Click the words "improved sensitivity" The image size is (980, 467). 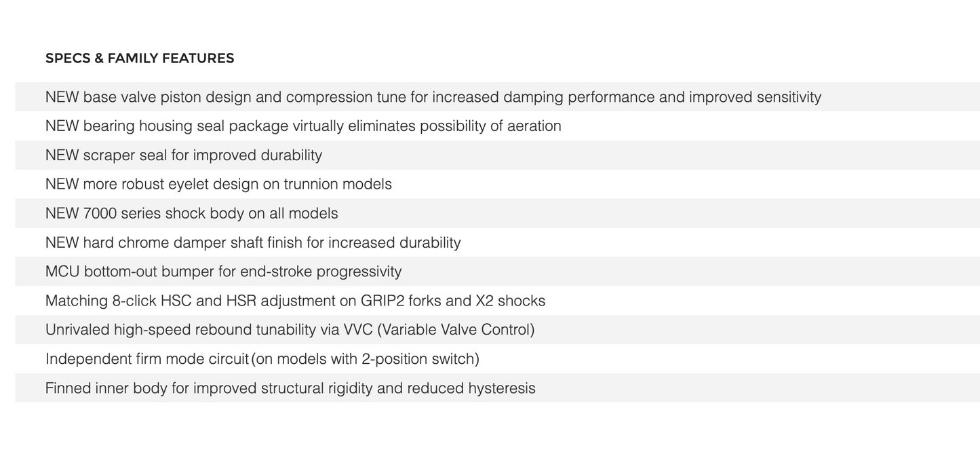pos(755,97)
